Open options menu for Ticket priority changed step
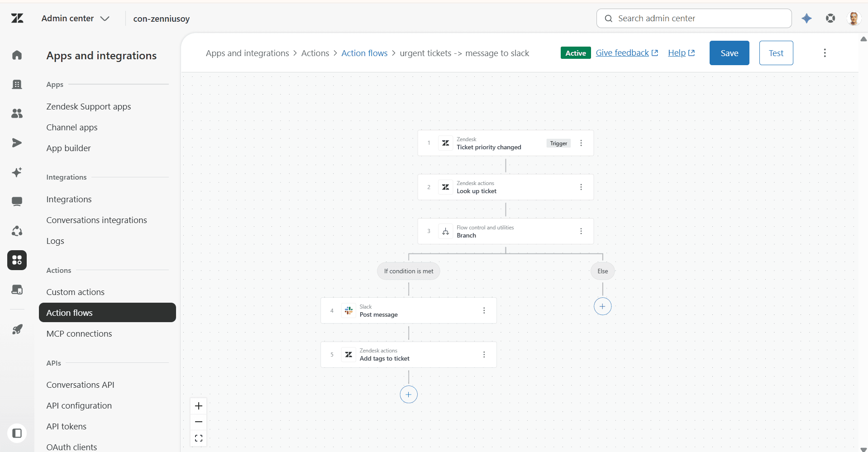This screenshot has height=452, width=868. click(x=581, y=143)
